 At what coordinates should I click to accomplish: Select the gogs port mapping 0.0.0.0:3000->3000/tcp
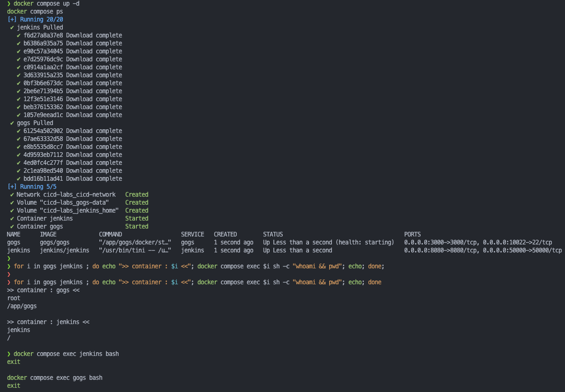[x=441, y=242]
